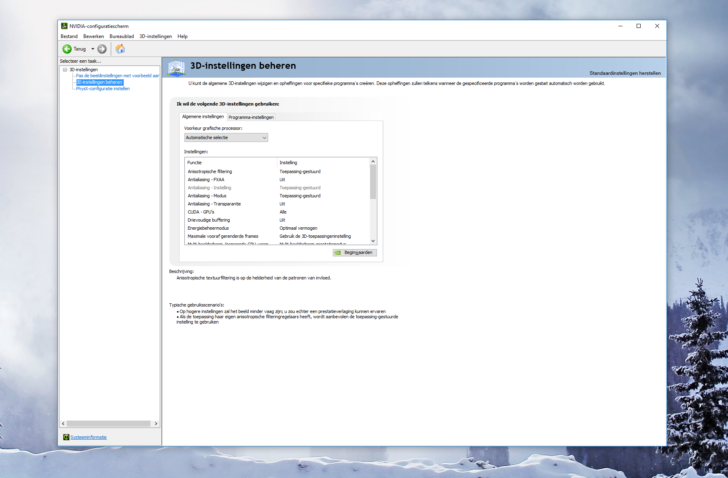Select the CUDA - GPU's row
The image size is (728, 478).
tap(277, 212)
